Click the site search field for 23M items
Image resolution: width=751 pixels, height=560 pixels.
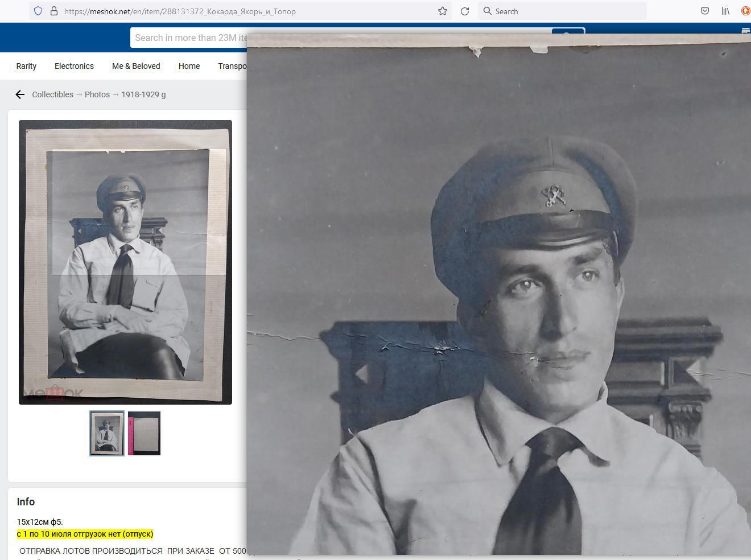pos(189,38)
